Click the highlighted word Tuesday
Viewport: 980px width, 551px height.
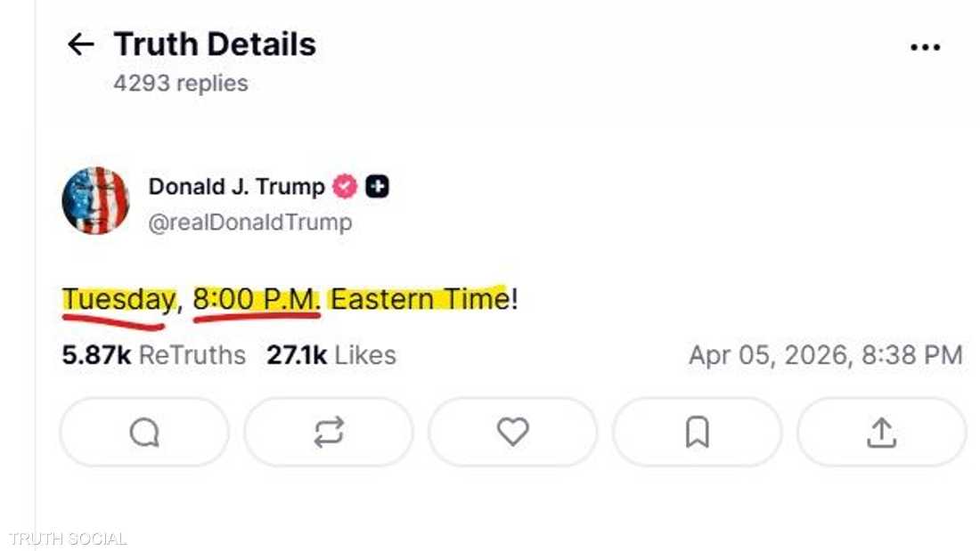pos(117,299)
